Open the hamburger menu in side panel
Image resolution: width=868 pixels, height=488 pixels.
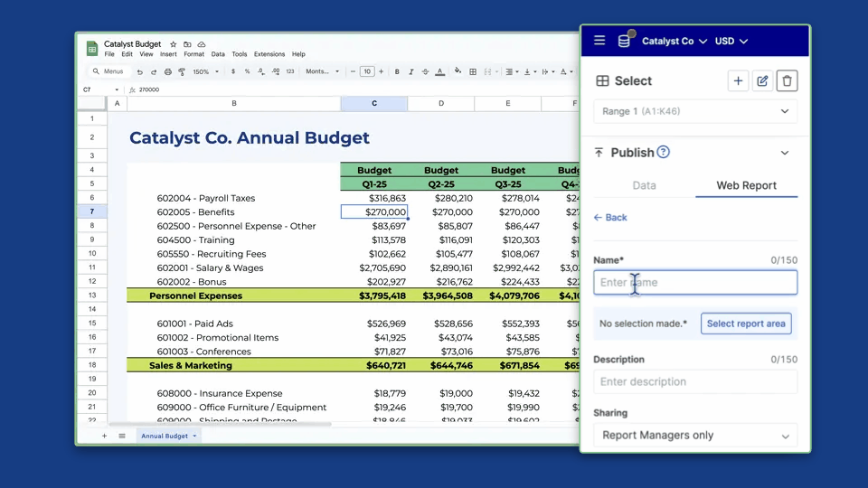[x=599, y=41]
